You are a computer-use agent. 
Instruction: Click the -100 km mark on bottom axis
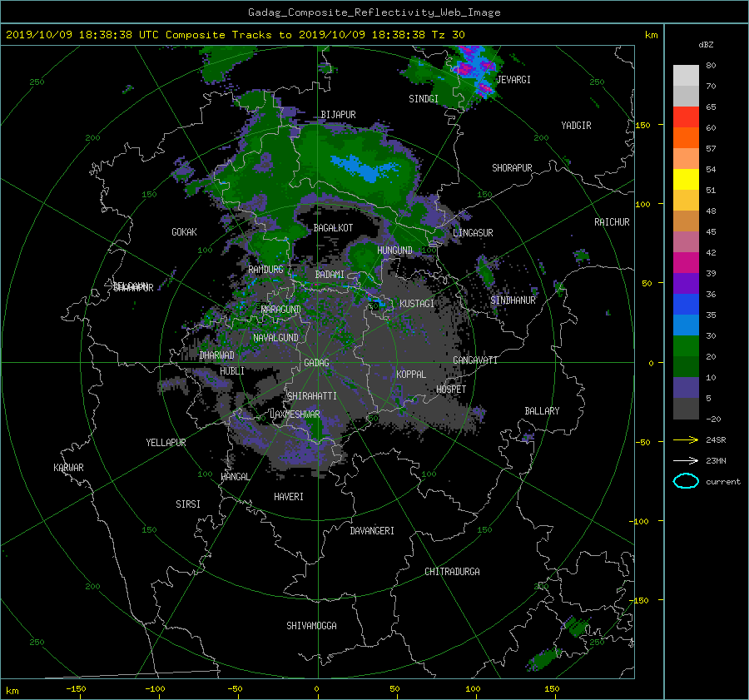click(x=155, y=688)
